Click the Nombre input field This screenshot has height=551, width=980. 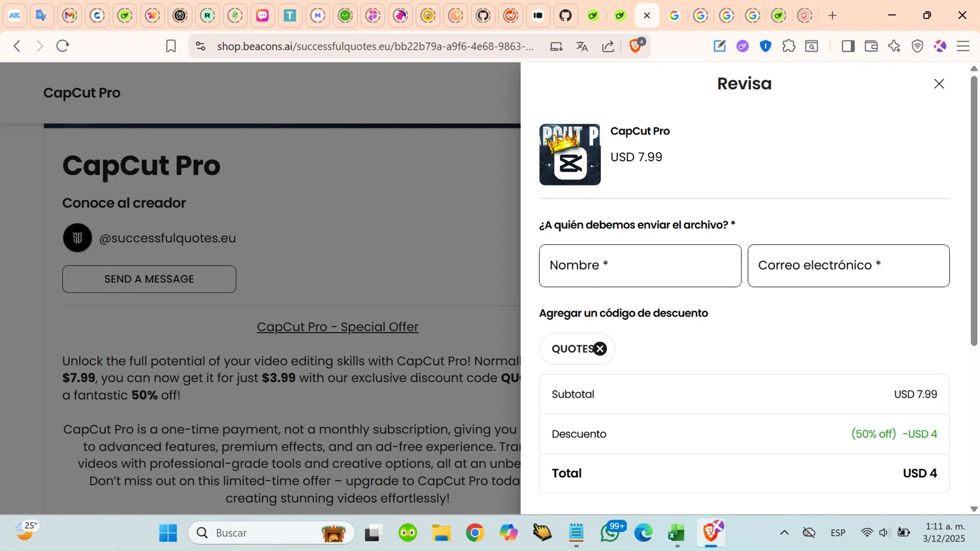click(x=640, y=266)
